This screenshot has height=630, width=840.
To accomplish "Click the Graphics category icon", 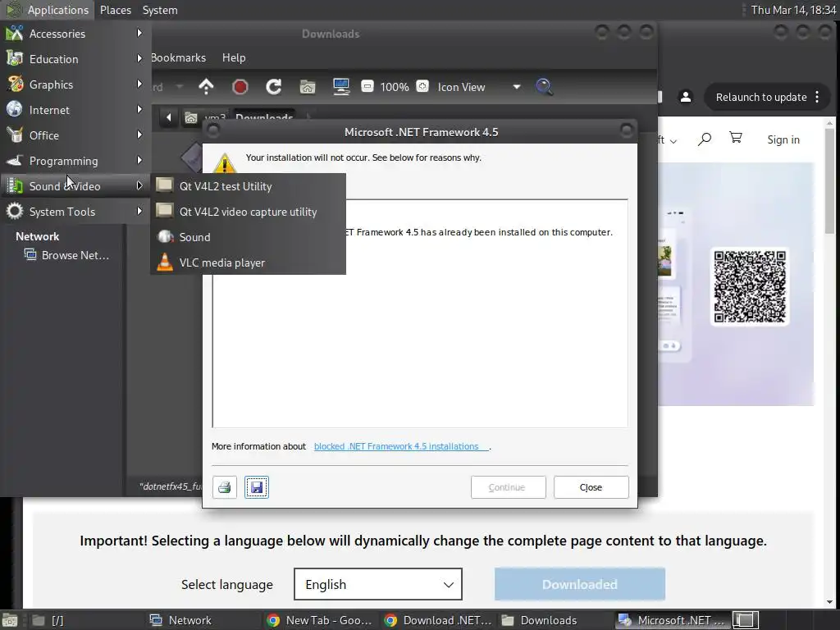I will tap(15, 84).
